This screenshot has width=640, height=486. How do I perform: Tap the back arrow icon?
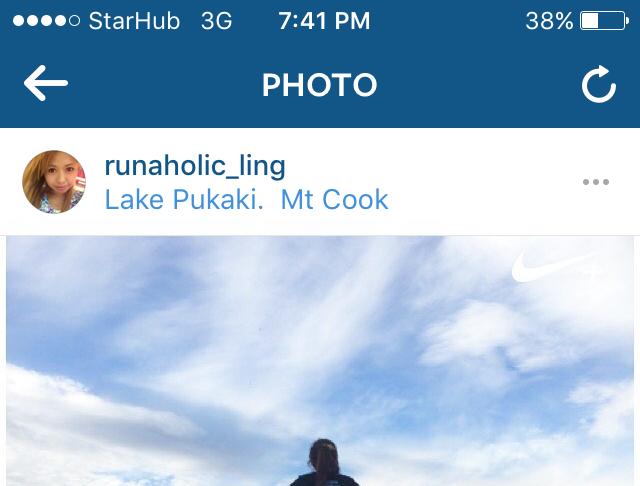46,83
